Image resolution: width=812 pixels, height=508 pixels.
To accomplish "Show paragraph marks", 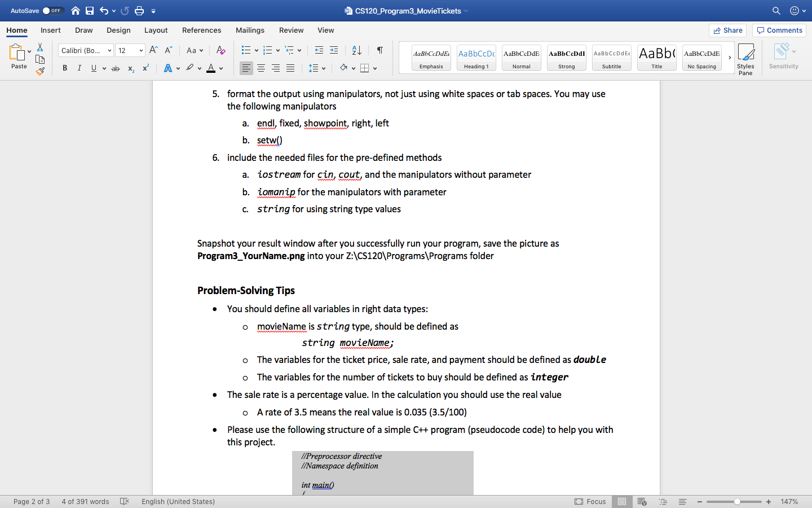I will point(379,50).
